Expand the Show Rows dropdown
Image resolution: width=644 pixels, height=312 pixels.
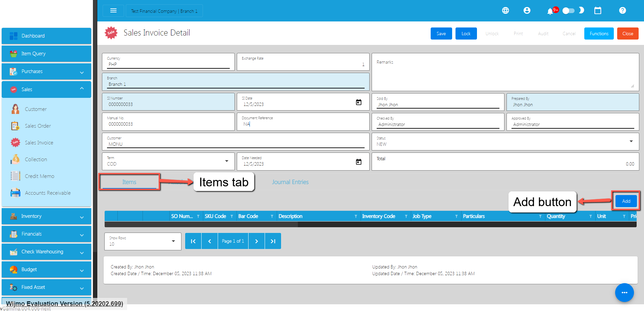click(173, 241)
